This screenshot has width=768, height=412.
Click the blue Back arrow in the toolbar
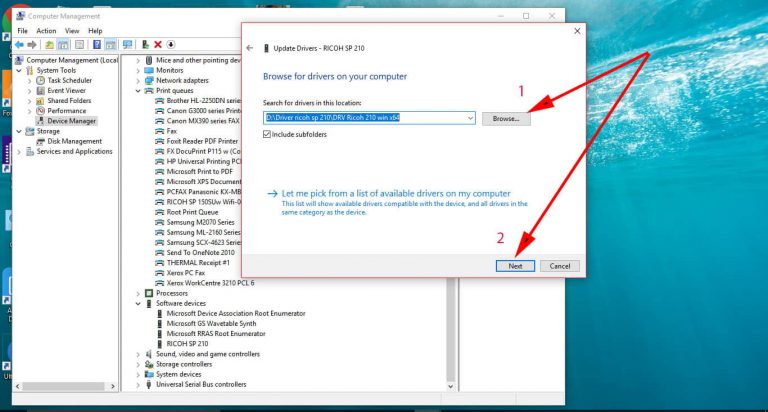click(20, 45)
